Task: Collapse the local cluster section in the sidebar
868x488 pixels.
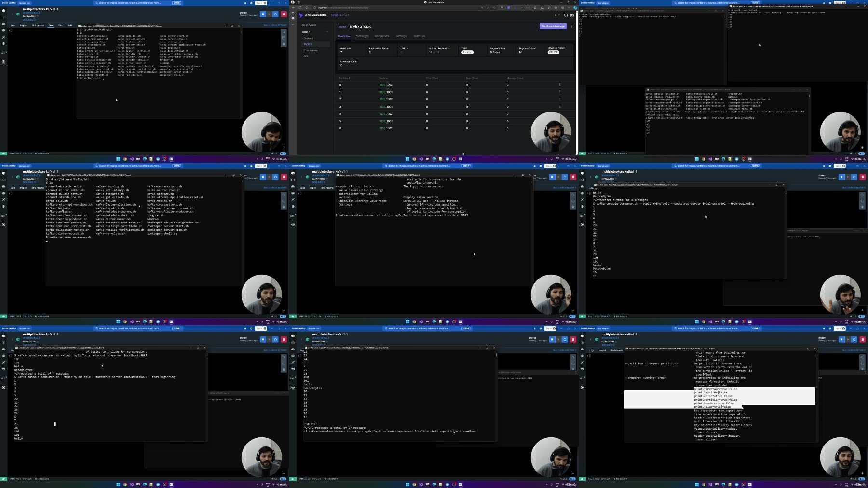Action: [x=327, y=32]
